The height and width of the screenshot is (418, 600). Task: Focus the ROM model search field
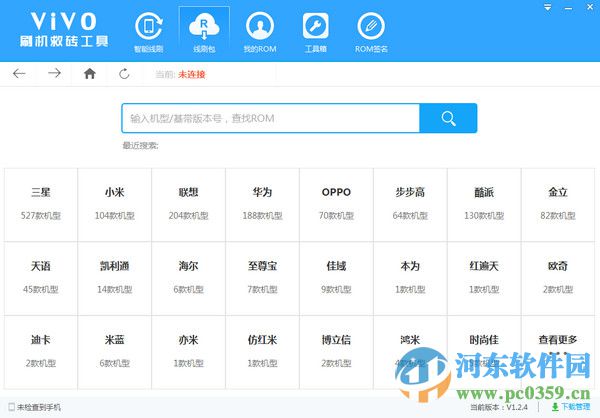[271, 118]
